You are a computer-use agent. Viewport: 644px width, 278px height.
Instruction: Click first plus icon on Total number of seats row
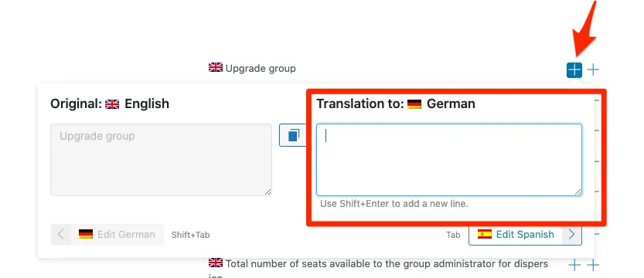point(574,266)
